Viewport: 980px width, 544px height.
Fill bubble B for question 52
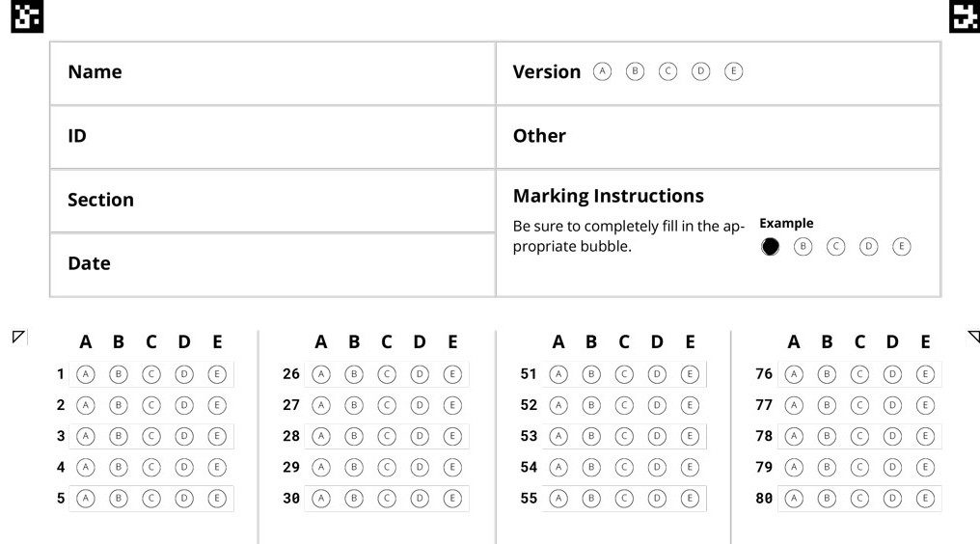click(591, 405)
